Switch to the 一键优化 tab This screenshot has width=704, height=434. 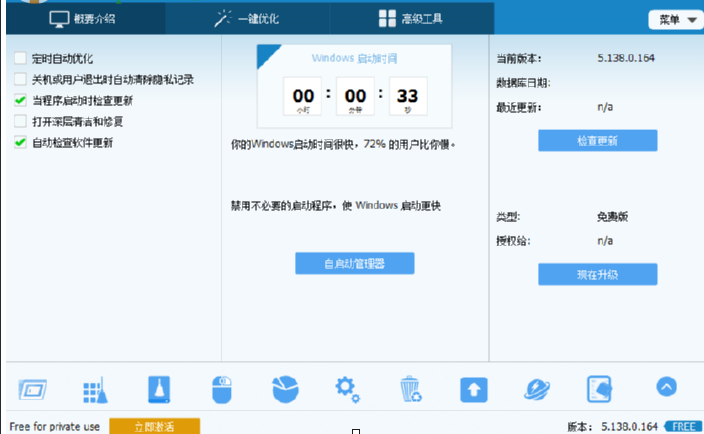coord(247,18)
